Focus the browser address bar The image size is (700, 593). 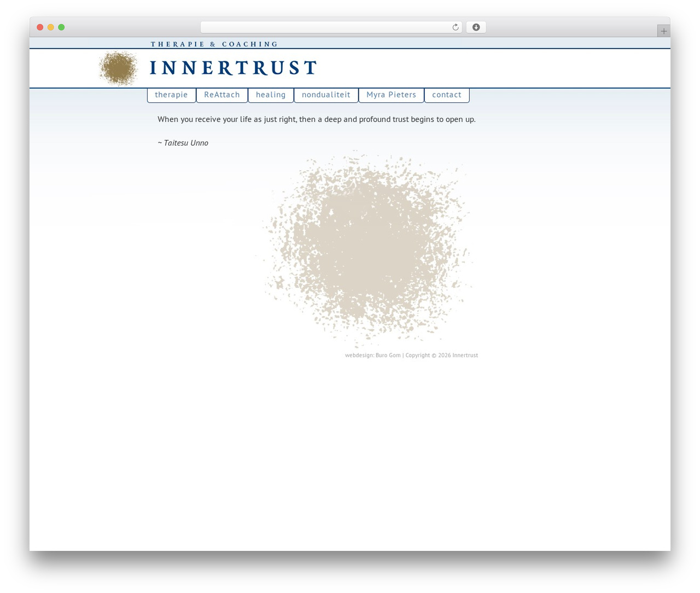tap(331, 27)
